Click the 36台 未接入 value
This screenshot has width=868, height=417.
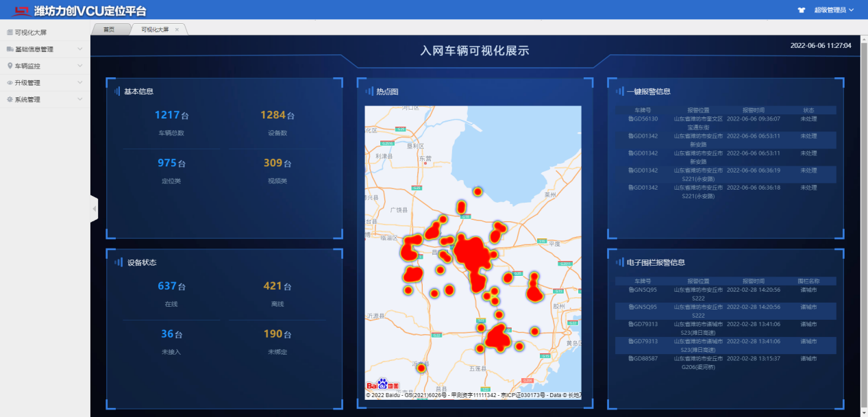click(171, 334)
